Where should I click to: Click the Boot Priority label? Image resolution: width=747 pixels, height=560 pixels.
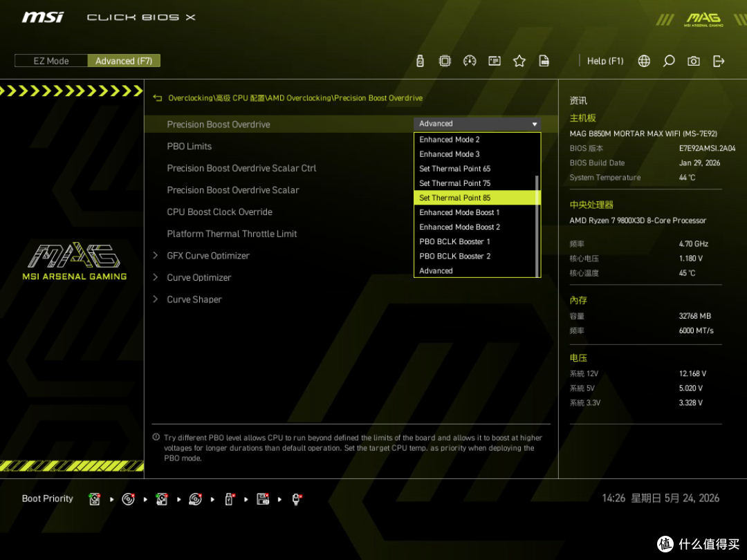click(48, 498)
